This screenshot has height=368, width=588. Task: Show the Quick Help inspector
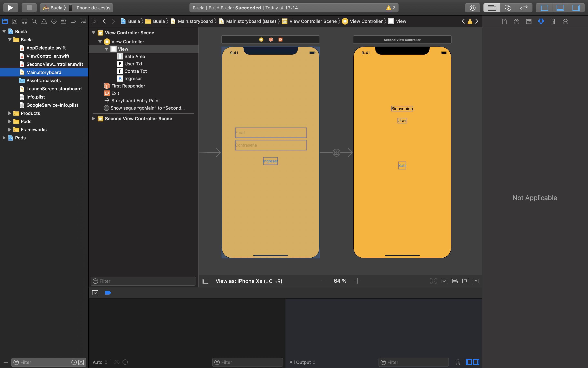coord(517,22)
